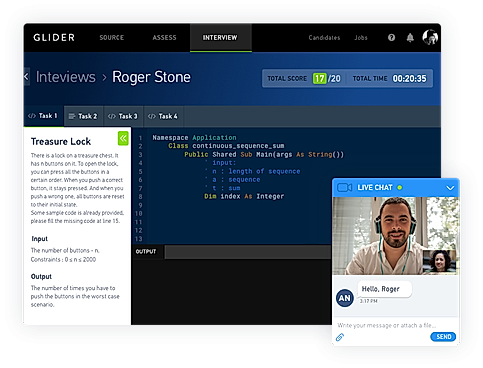Attach a file using the paperclip icon

tap(340, 337)
